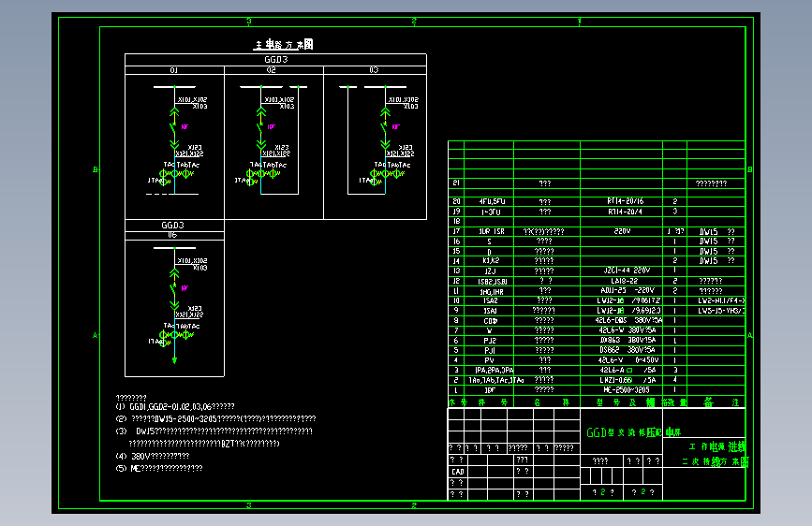Click note (2) mentioning DW15-2500~3205

point(215,418)
